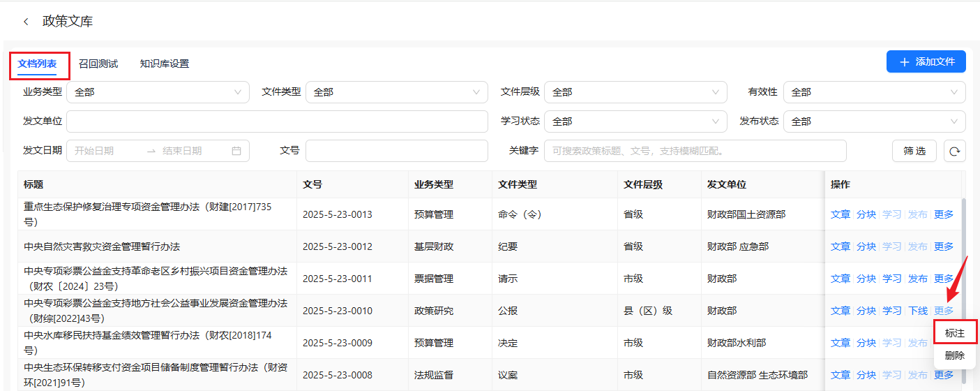Click the back arrow beside 政策文库
The width and height of the screenshot is (980, 391).
coord(26,22)
